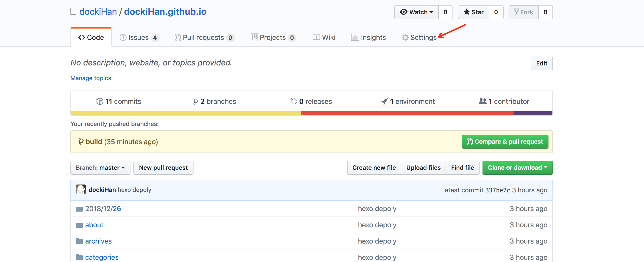Open the dockiHan owner profile link
The image size is (644, 262).
tap(98, 12)
